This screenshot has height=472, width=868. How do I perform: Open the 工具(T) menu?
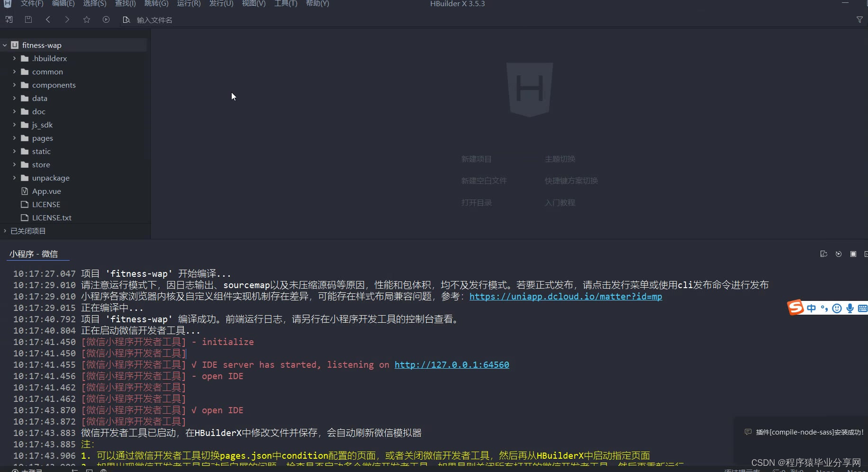pyautogui.click(x=286, y=4)
